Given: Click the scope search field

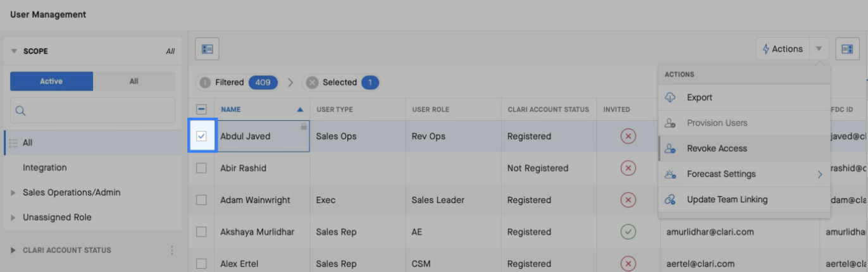Looking at the screenshot, I should pyautogui.click(x=92, y=110).
